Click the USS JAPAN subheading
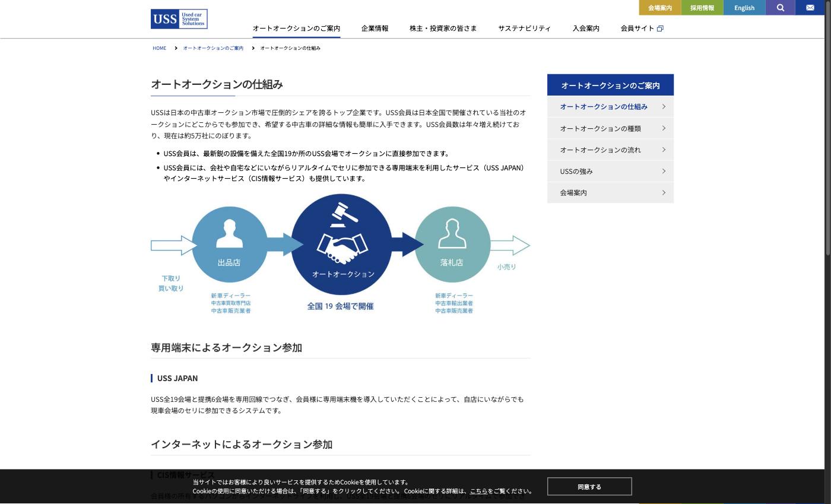This screenshot has width=831, height=504. coord(177,378)
